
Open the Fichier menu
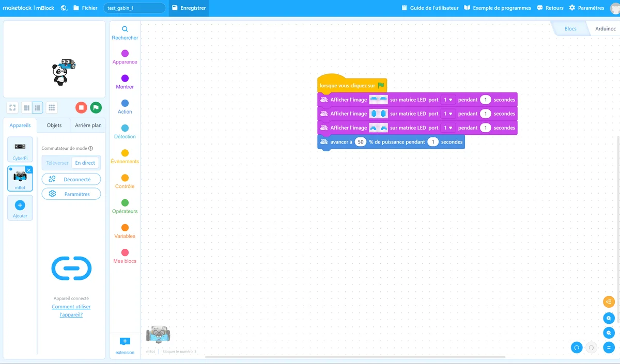pyautogui.click(x=85, y=8)
